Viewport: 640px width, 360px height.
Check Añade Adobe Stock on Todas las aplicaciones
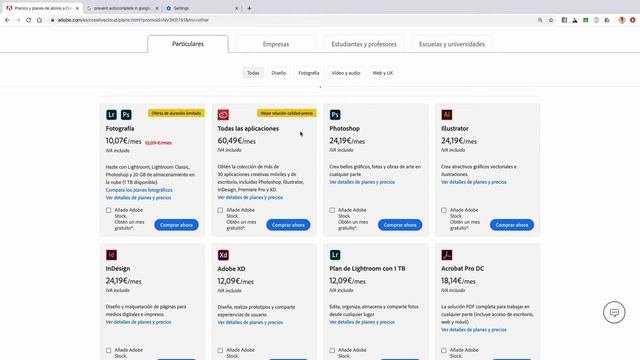[x=220, y=210]
